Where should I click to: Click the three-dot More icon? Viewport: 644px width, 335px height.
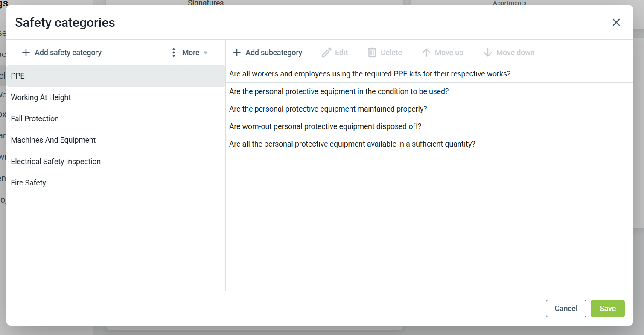click(x=173, y=53)
